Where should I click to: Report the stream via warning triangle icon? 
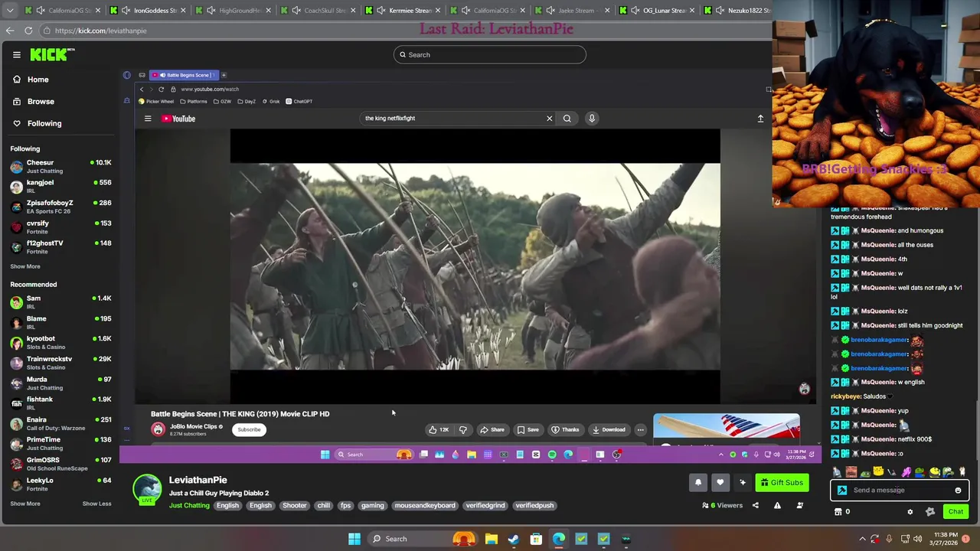point(777,505)
